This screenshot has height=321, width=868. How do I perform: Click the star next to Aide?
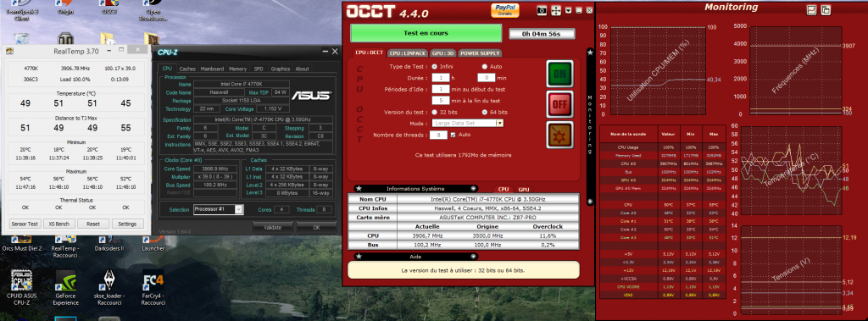tap(359, 257)
